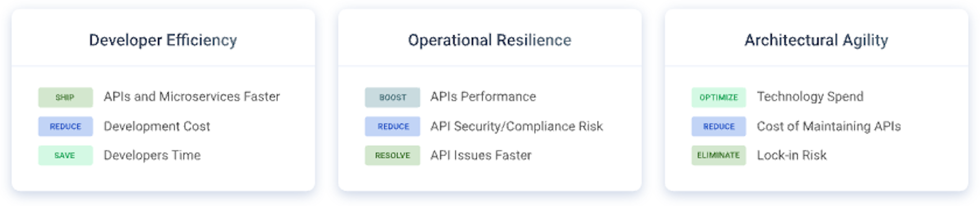Click the Developers Time text
This screenshot has width=980, height=206.
tap(152, 156)
